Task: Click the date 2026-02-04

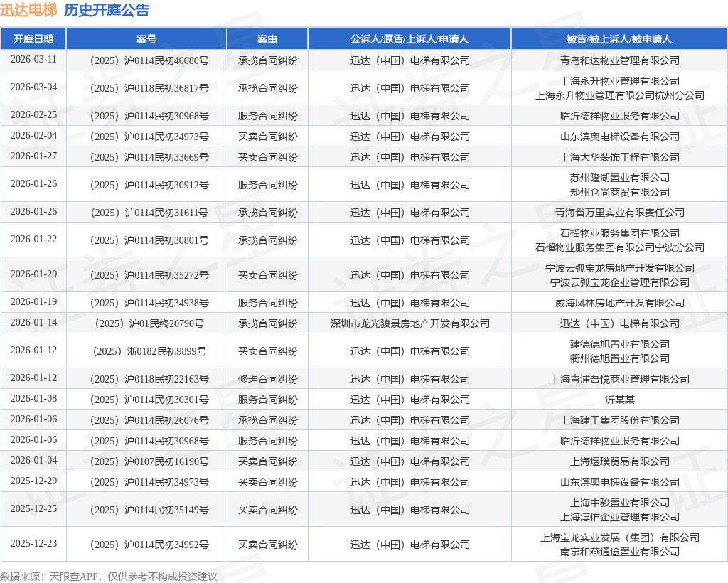Action: (x=33, y=136)
